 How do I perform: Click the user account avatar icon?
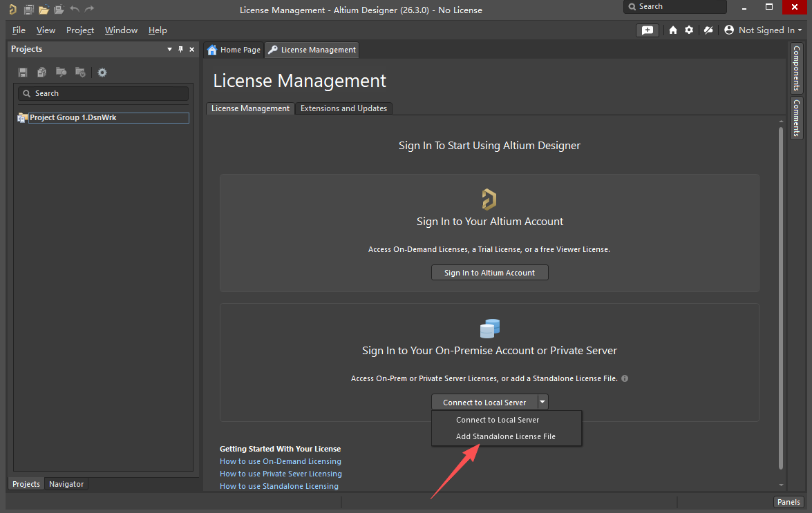tap(729, 30)
